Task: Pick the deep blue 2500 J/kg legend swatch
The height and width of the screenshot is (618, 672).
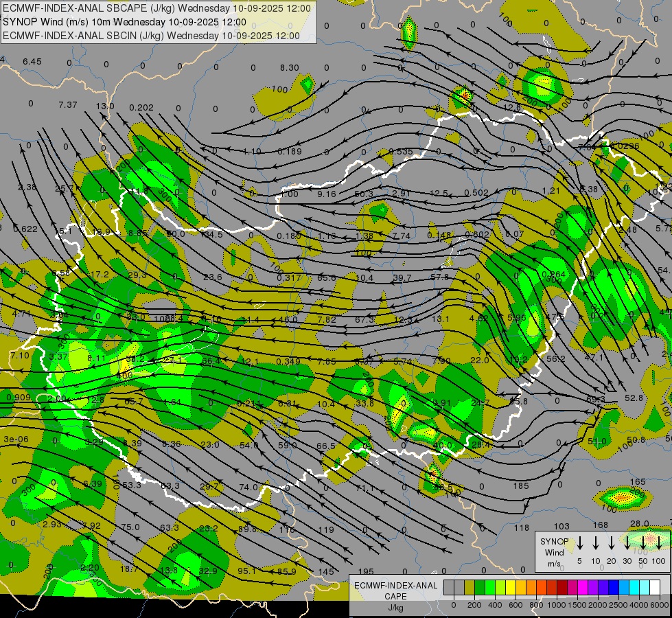Action: pyautogui.click(x=613, y=588)
